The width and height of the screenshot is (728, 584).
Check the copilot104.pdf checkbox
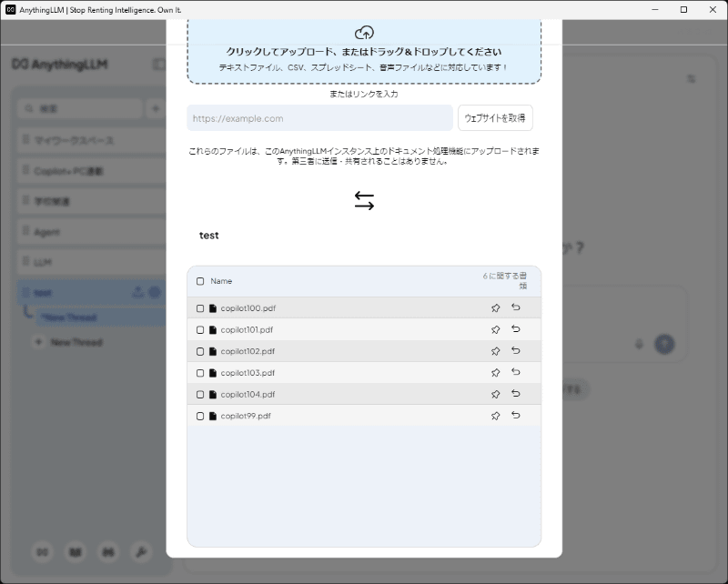[x=200, y=394]
